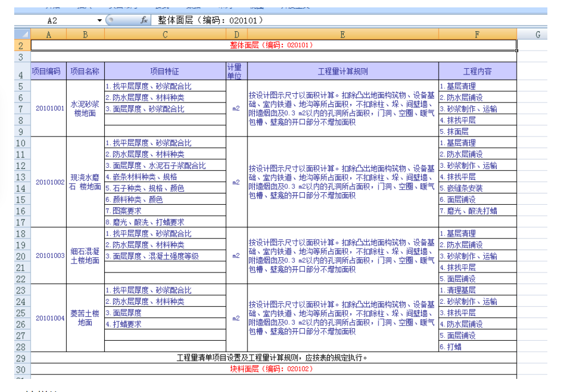Select column C header
Screen dimensions: 569x392
(165, 35)
